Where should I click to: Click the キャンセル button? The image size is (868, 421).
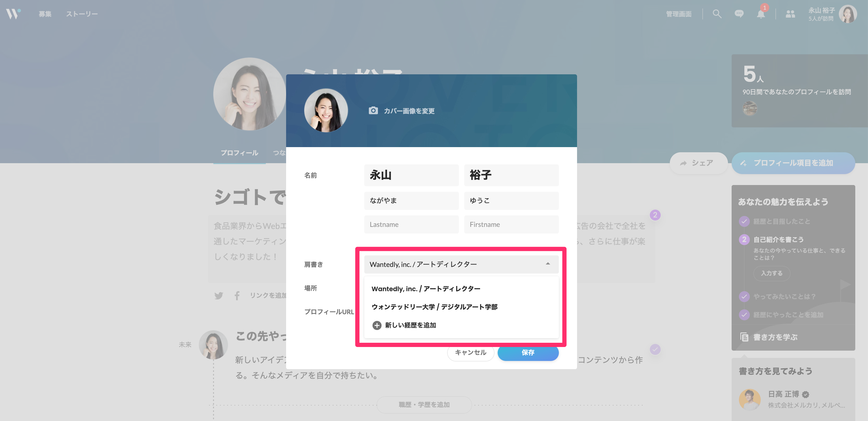click(x=470, y=352)
